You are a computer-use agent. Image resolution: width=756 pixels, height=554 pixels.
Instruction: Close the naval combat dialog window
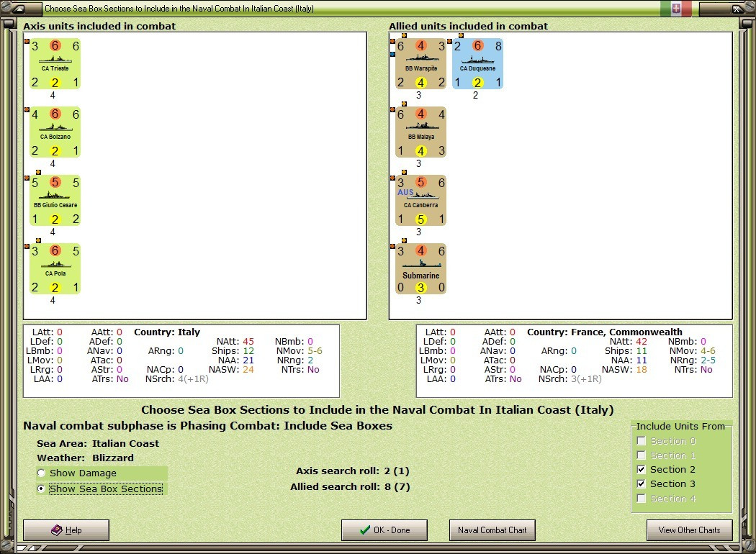click(737, 8)
